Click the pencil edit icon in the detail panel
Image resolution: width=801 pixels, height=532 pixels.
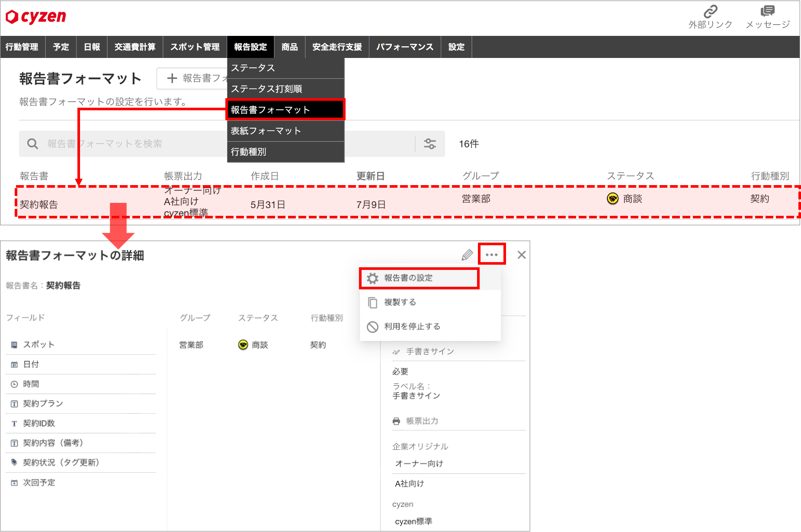pyautogui.click(x=467, y=255)
